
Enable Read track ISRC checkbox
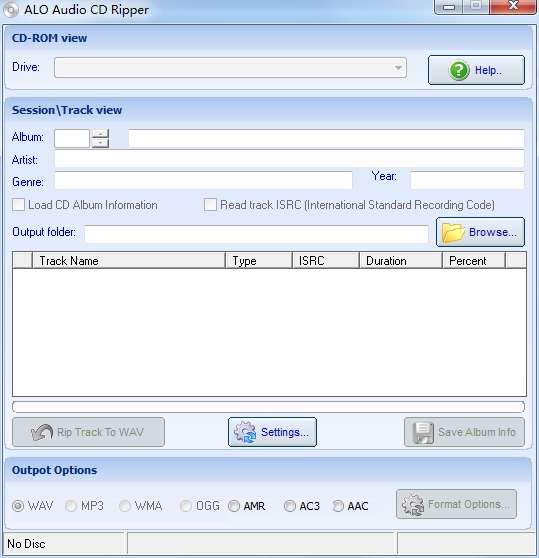pyautogui.click(x=210, y=205)
